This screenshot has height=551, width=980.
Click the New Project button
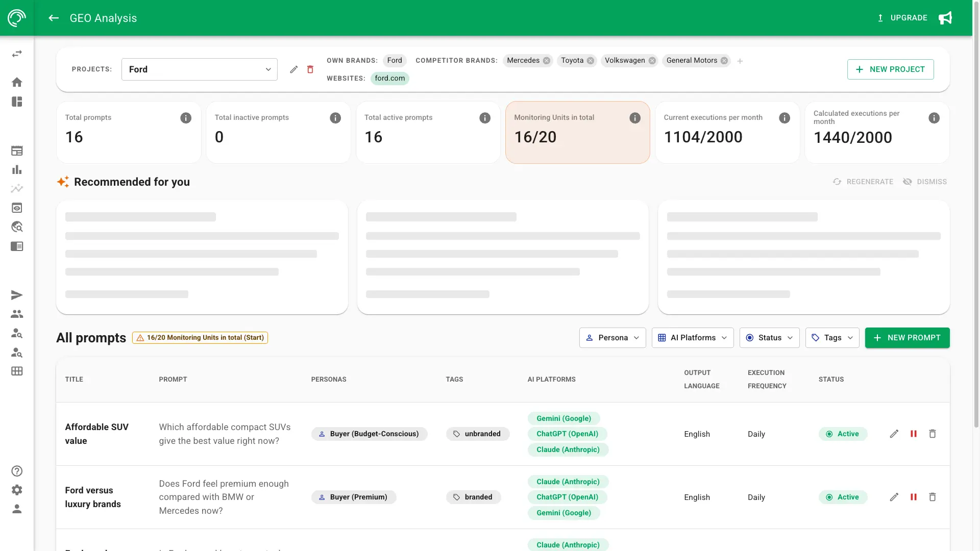[891, 69]
